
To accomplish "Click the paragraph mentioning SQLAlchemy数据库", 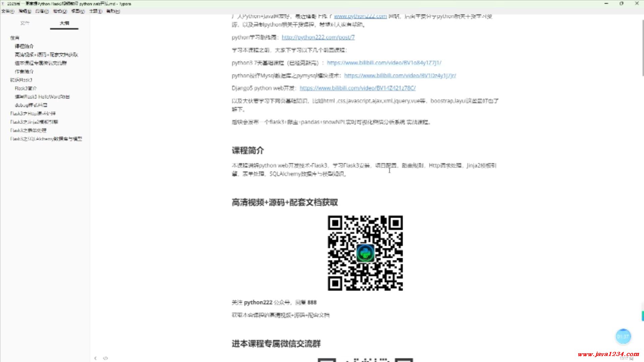I will click(x=364, y=170).
